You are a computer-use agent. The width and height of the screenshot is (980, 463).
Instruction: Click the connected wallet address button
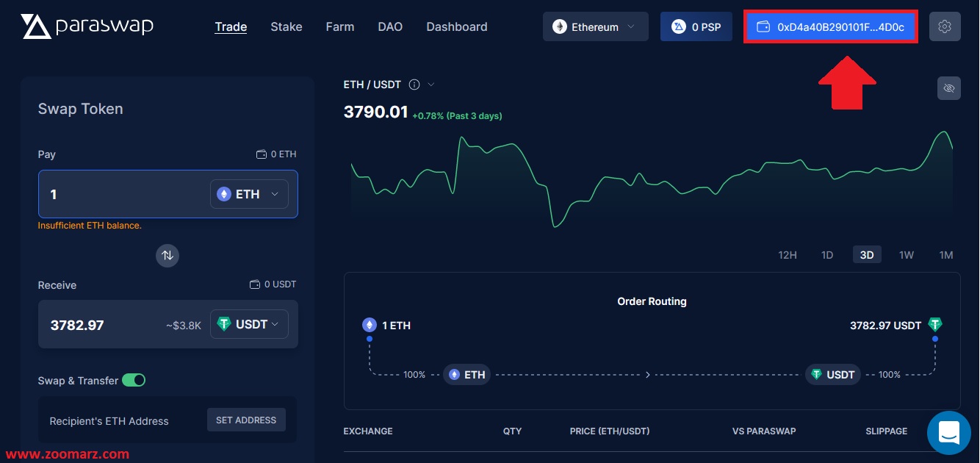[831, 26]
